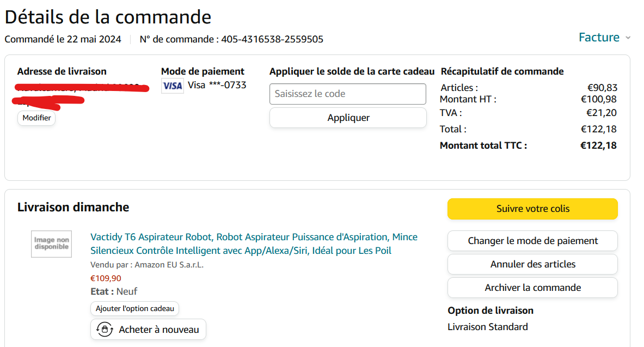This screenshot has width=644, height=347.
Task: Click the Modifier address button
Action: click(x=36, y=118)
